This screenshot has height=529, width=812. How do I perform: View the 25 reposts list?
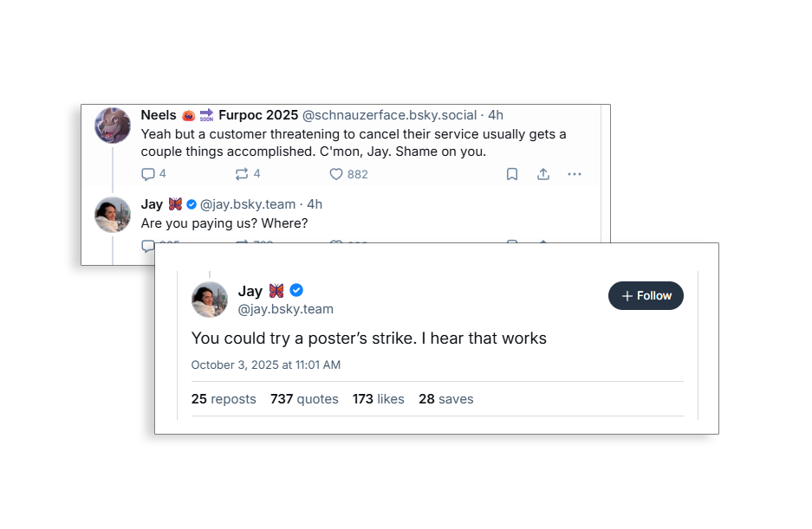tap(224, 399)
